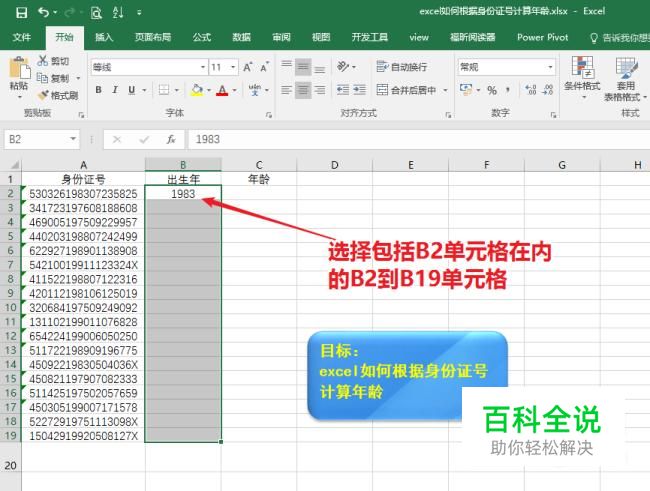Open the font color dropdown arrow
Image resolution: width=650 pixels, height=491 pixels.
pos(235,90)
